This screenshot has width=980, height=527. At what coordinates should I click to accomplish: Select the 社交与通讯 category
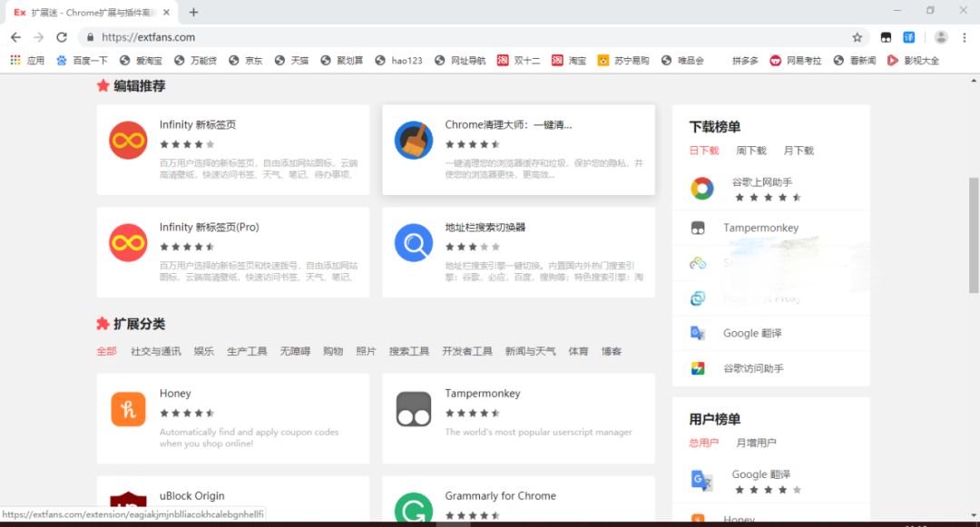pos(156,351)
